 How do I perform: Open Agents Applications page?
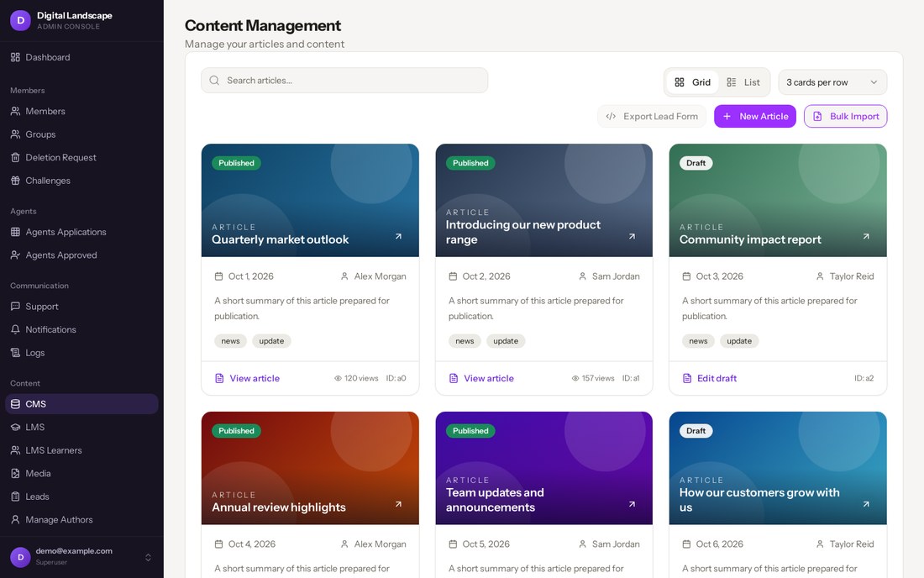(x=81, y=232)
